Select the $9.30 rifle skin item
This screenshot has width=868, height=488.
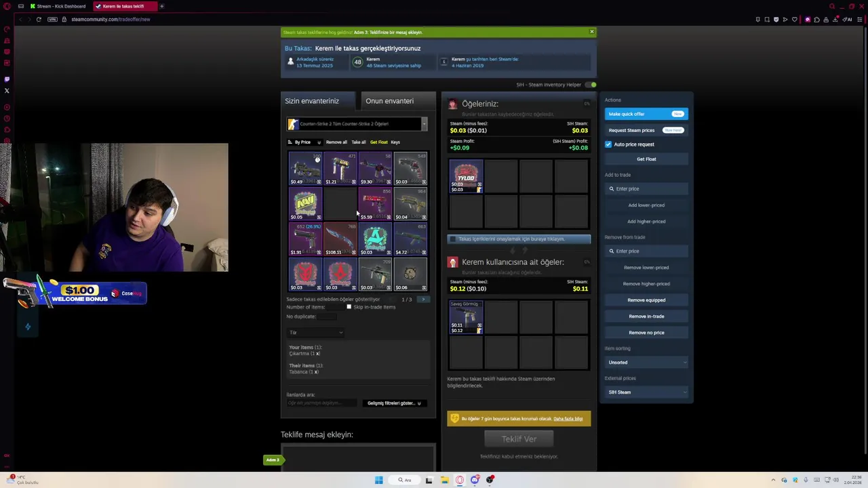pos(376,168)
